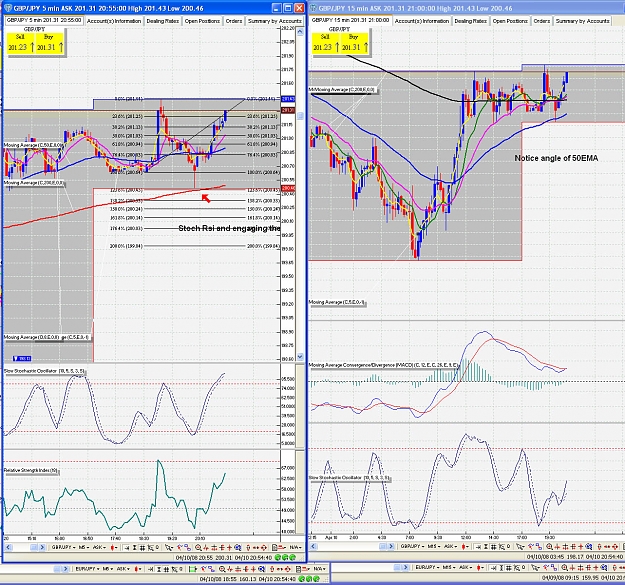Open M5 timeframe dropdown in 5 min toolbar

(x=84, y=548)
